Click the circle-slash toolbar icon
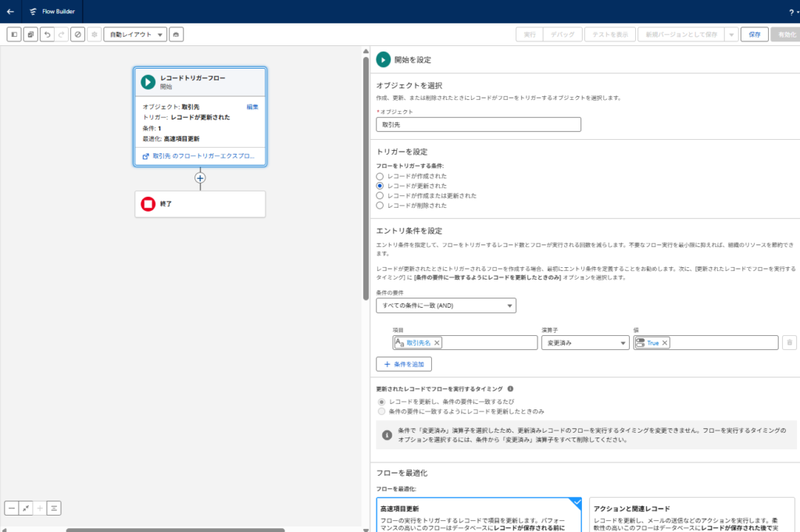This screenshot has height=532, width=800. (77, 34)
